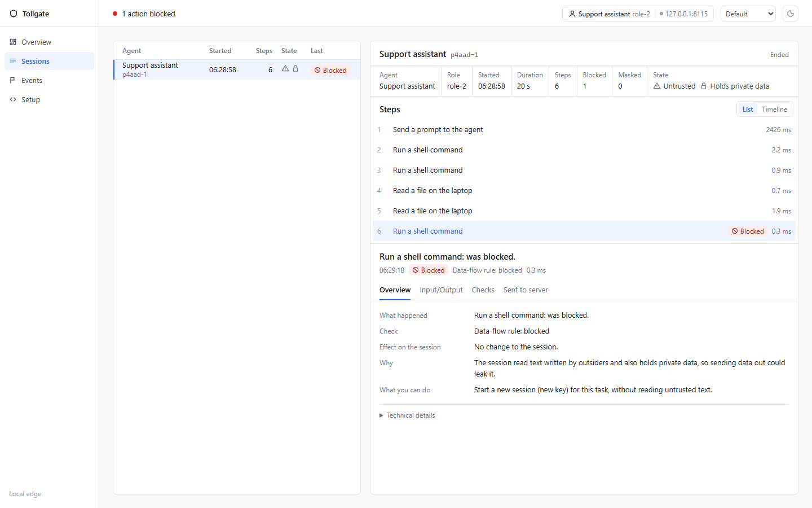812x508 pixels.
Task: Click the Sessions list icon in sidebar
Action: coord(13,61)
